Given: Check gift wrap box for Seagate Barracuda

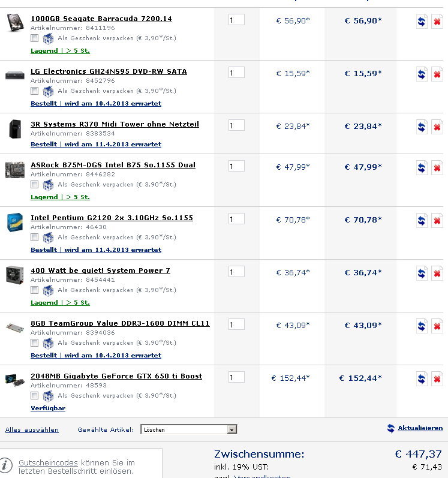Looking at the screenshot, I should tap(34, 38).
